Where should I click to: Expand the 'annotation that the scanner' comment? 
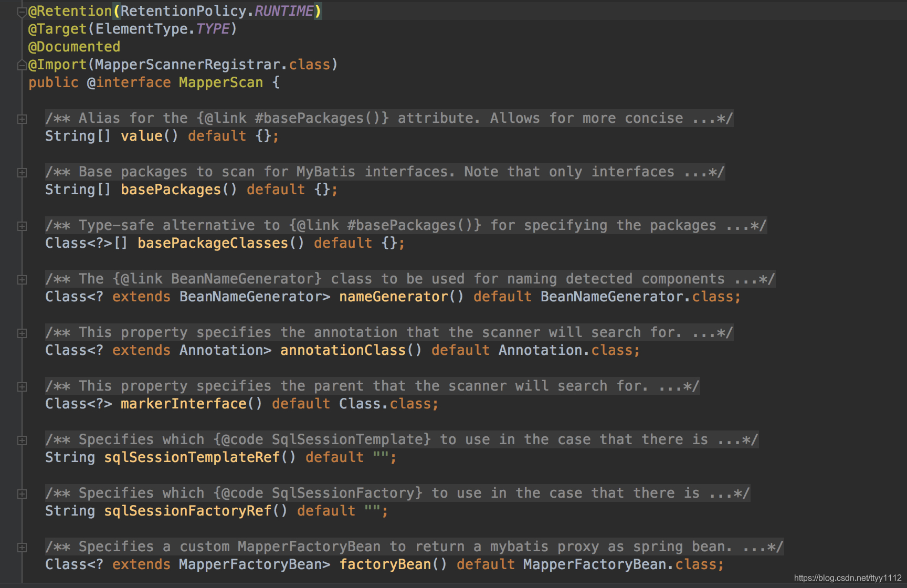coord(22,333)
